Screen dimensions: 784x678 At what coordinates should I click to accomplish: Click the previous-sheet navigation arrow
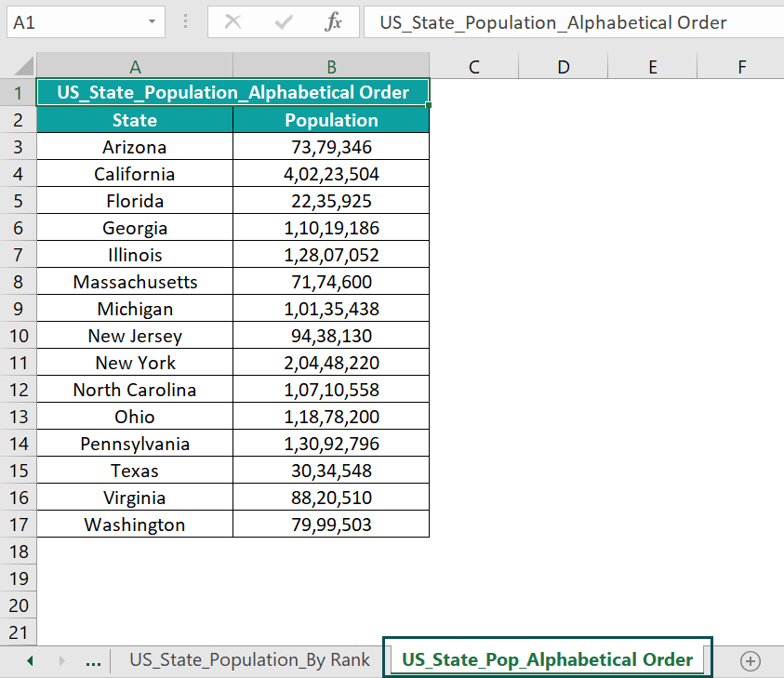[x=29, y=660]
